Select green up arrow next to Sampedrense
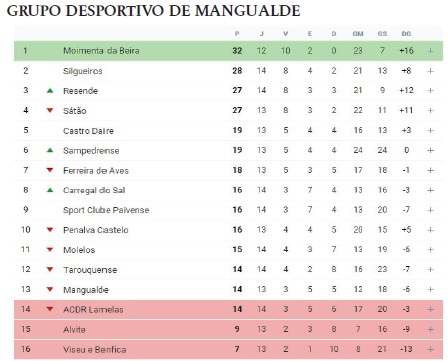Viewport: 448px width, 361px height. [x=50, y=150]
